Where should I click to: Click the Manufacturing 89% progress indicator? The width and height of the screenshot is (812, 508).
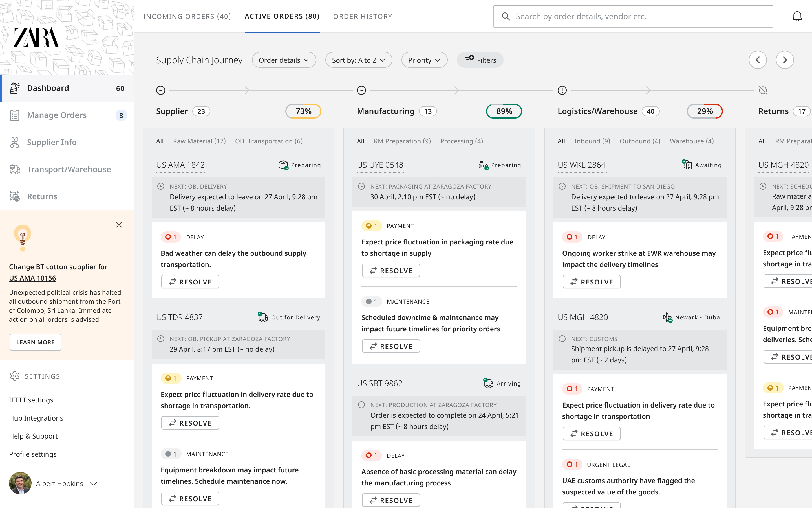504,111
